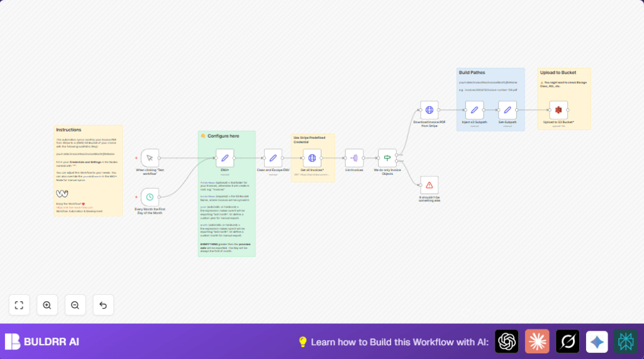Screen dimensions: 644x359
Task: Click 'Learn how to Build this Workflow with AI' text
Action: coord(399,342)
